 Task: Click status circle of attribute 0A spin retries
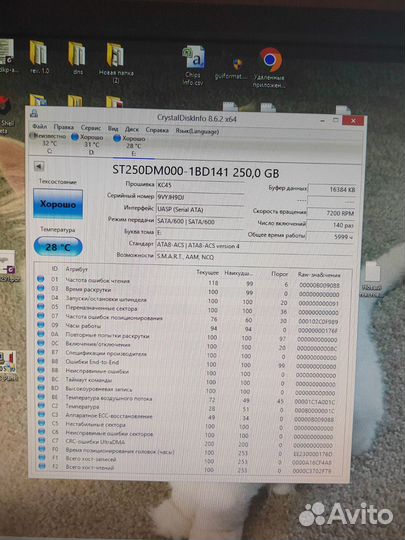[x=41, y=333]
